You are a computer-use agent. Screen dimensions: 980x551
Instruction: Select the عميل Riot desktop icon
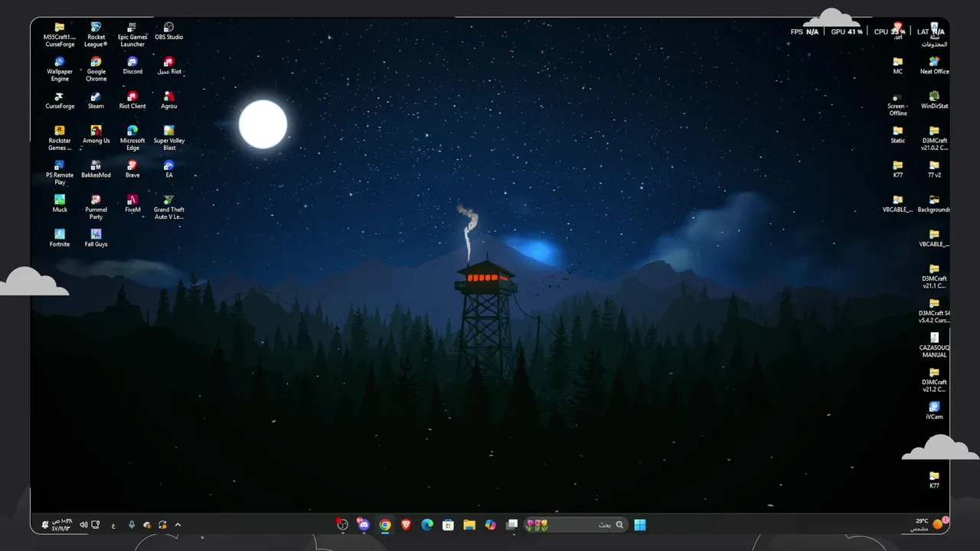point(169,66)
